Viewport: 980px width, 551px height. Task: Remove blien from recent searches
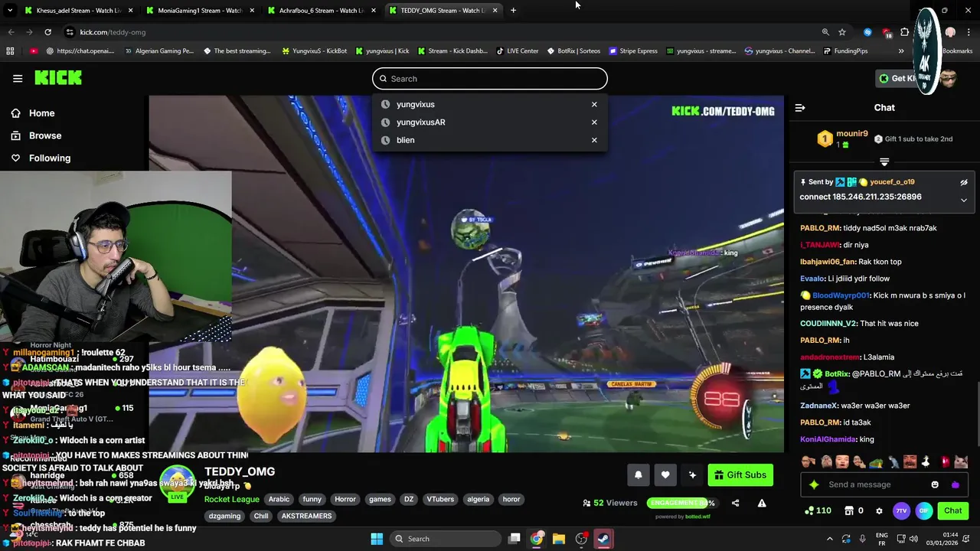[x=594, y=140]
